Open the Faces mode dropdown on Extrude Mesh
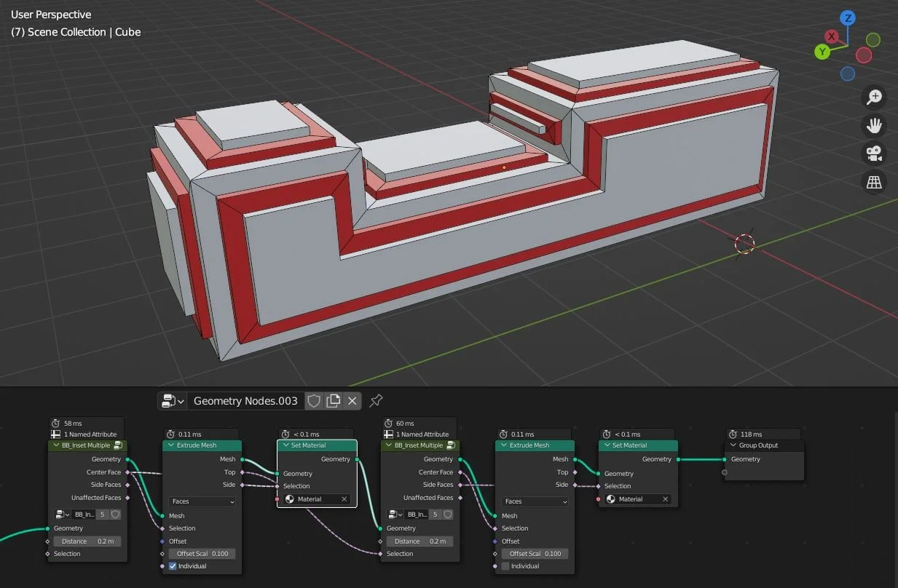 pyautogui.click(x=202, y=501)
